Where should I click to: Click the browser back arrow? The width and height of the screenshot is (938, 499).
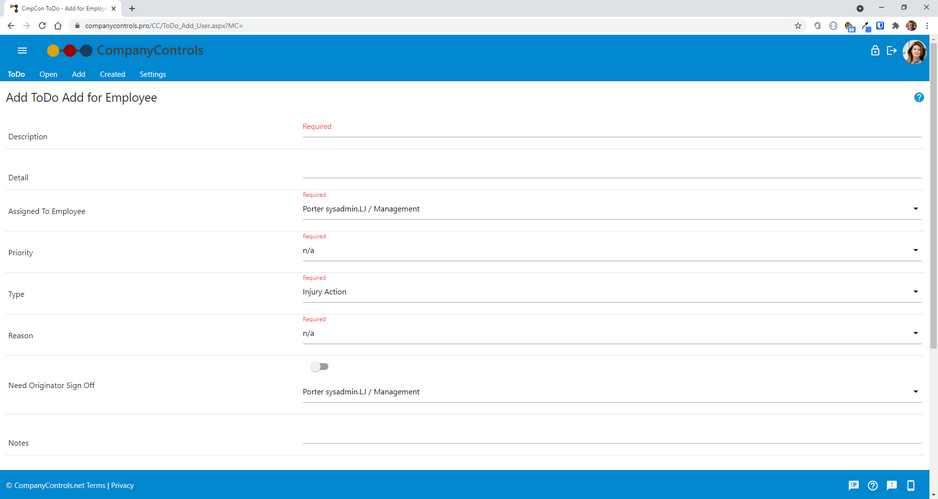tap(11, 26)
